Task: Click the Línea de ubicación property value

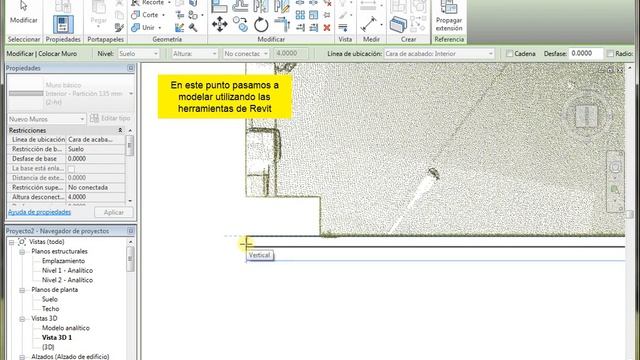Action: pyautogui.click(x=96, y=140)
